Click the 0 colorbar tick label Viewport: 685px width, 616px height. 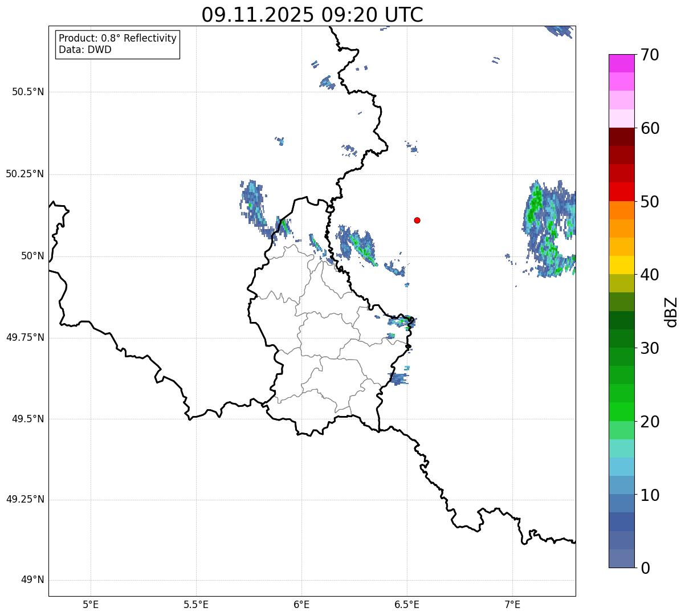645,568
